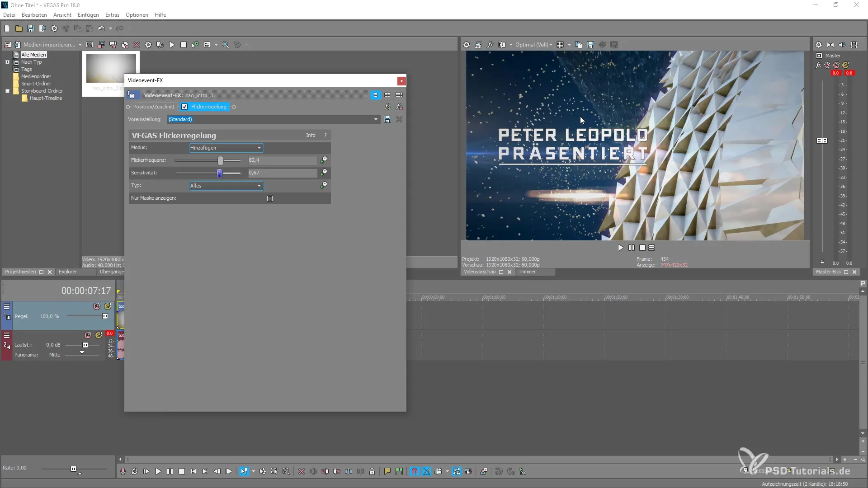This screenshot has width=868, height=488.
Task: Save project with the floppy disk icon
Action: [31, 28]
